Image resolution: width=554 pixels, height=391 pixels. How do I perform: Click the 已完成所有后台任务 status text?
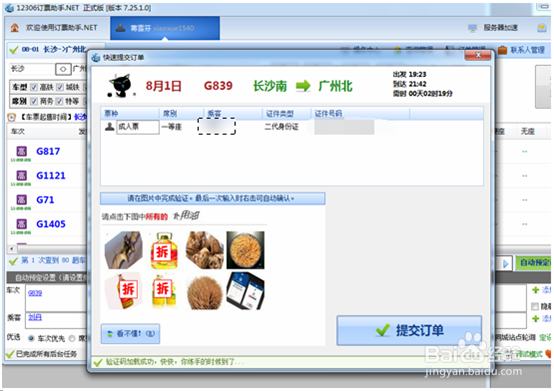(46, 354)
